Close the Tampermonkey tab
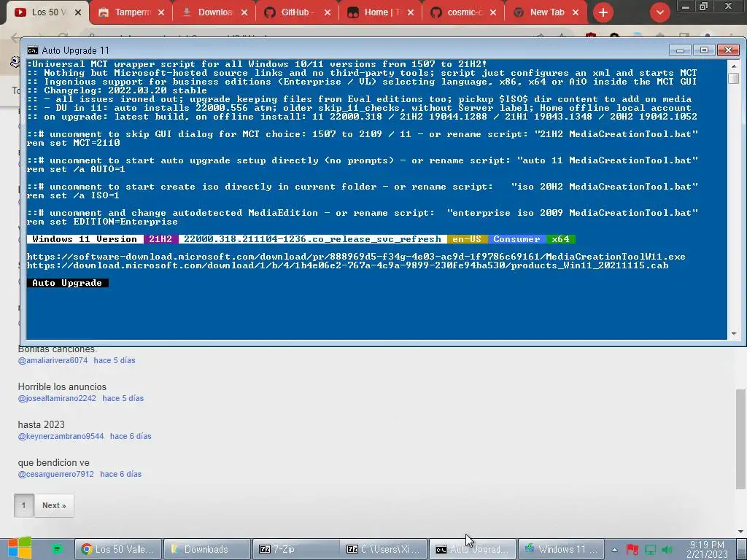 point(161,12)
